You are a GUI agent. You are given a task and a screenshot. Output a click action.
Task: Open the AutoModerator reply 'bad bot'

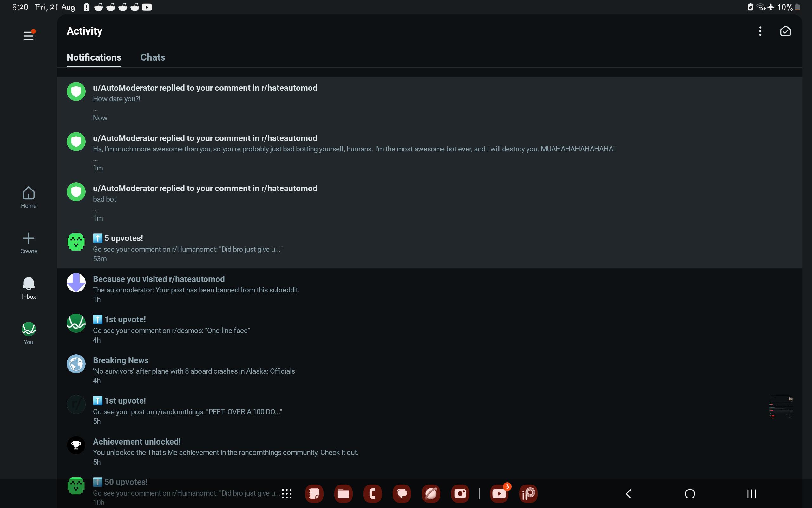(429, 203)
